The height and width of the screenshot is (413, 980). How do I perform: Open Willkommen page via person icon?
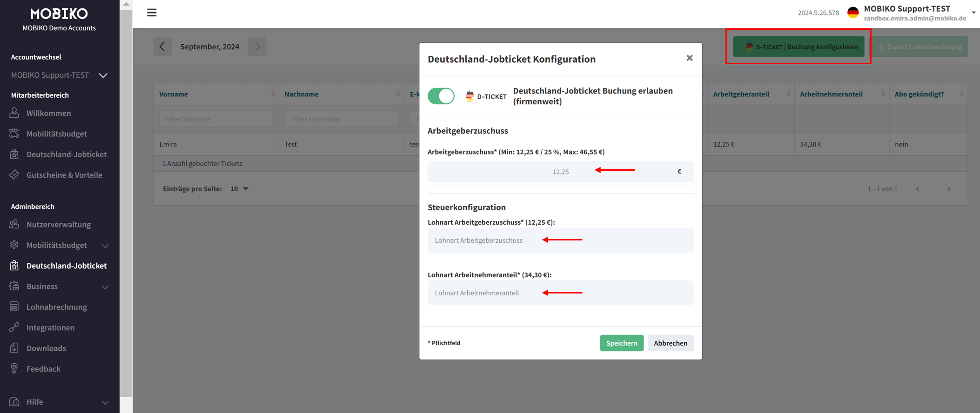coord(14,113)
